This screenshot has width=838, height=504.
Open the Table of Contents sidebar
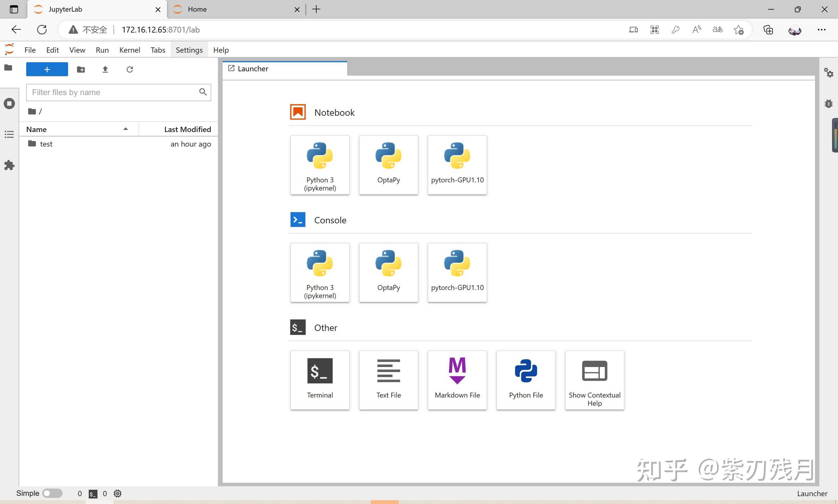pos(9,134)
